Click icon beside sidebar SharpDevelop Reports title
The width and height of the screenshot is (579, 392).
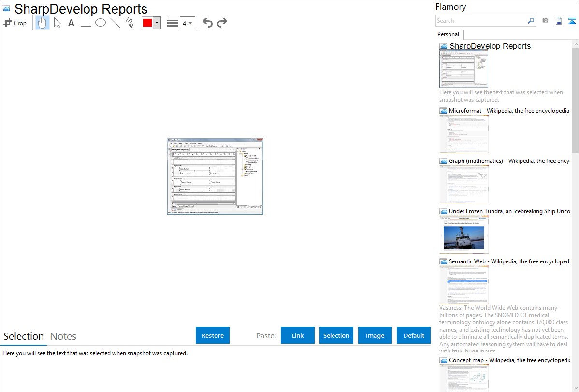click(443, 46)
